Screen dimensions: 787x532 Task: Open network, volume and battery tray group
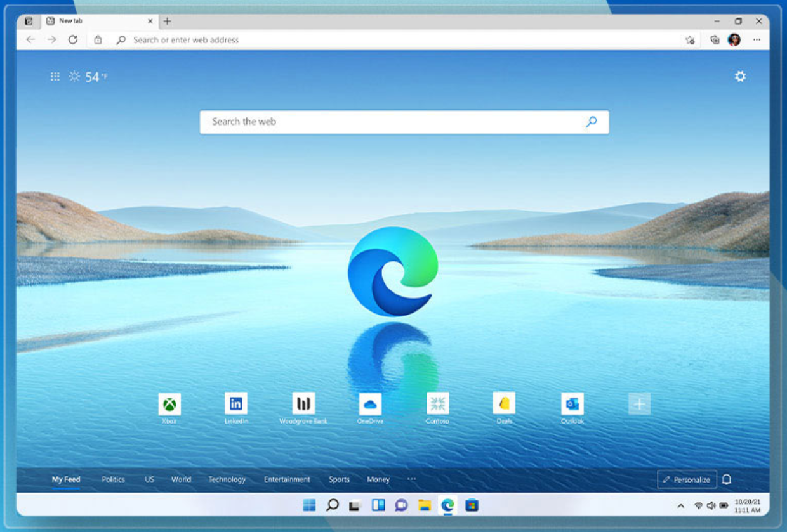click(x=711, y=505)
